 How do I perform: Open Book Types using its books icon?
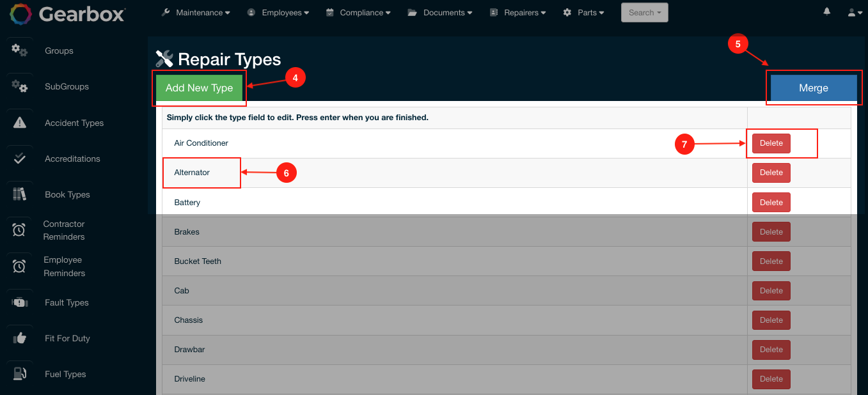tap(19, 194)
